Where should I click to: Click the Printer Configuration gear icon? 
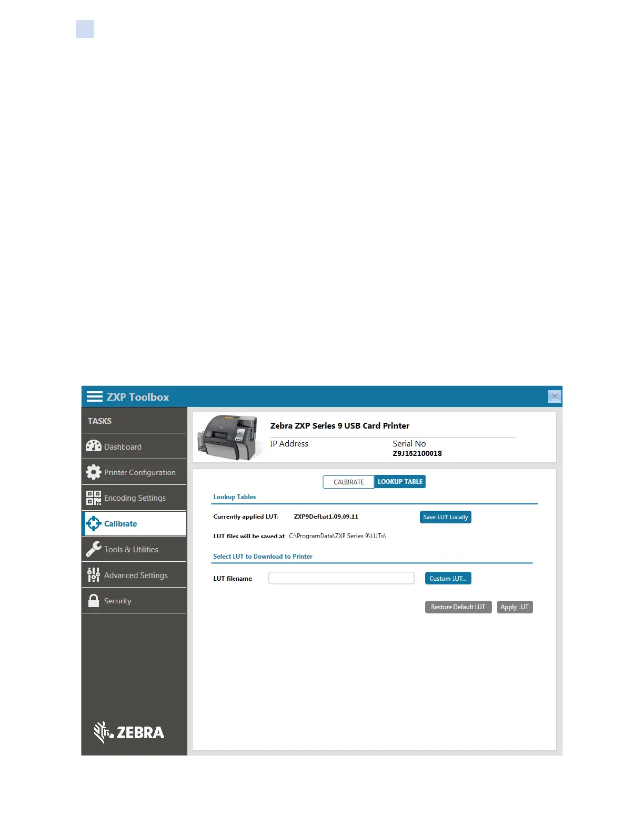[x=94, y=472]
